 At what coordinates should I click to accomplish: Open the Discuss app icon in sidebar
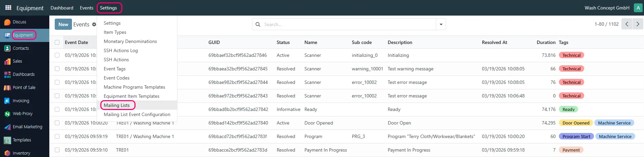[7, 22]
